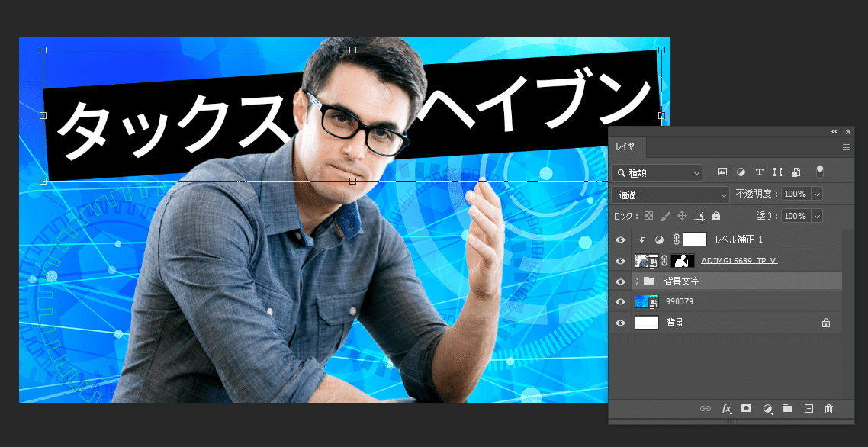Select the 背景 layer white thumbnail

647,323
